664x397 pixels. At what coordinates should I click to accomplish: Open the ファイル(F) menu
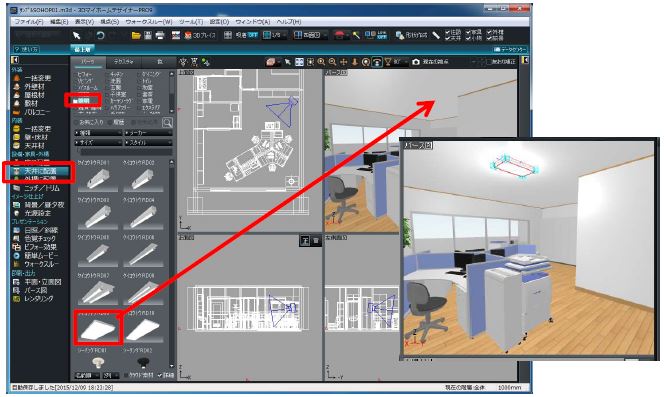[x=29, y=21]
